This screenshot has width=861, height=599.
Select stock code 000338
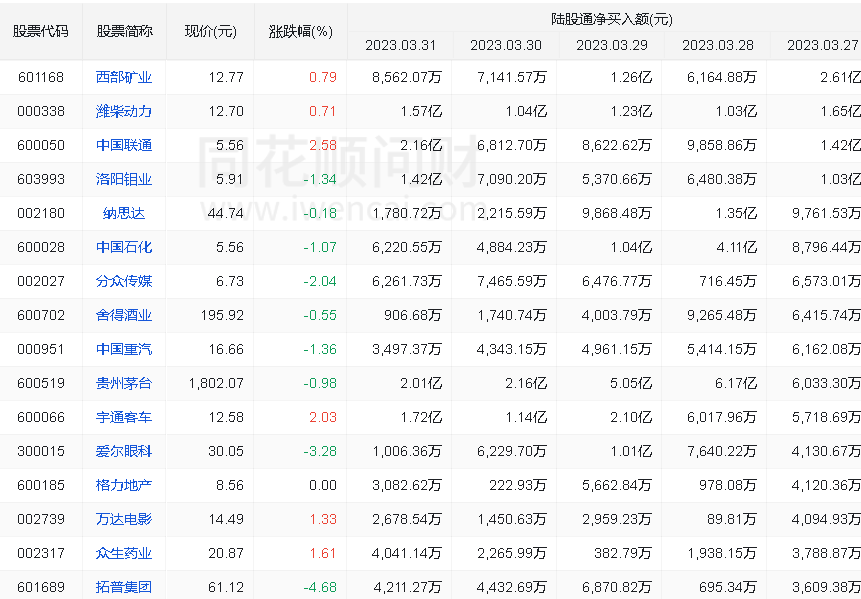click(x=41, y=111)
